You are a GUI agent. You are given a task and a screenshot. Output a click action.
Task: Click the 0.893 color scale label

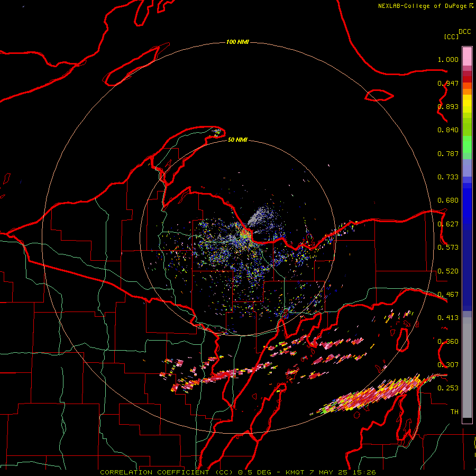tap(448, 106)
